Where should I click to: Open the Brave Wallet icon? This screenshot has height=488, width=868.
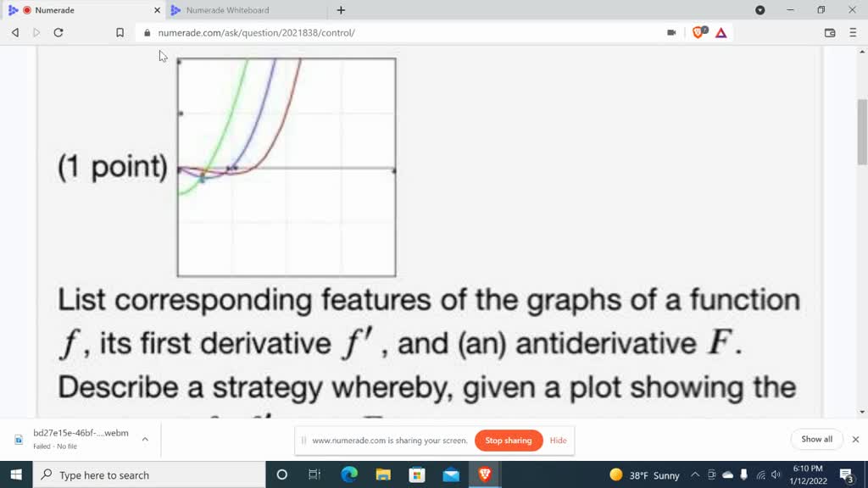pos(831,32)
